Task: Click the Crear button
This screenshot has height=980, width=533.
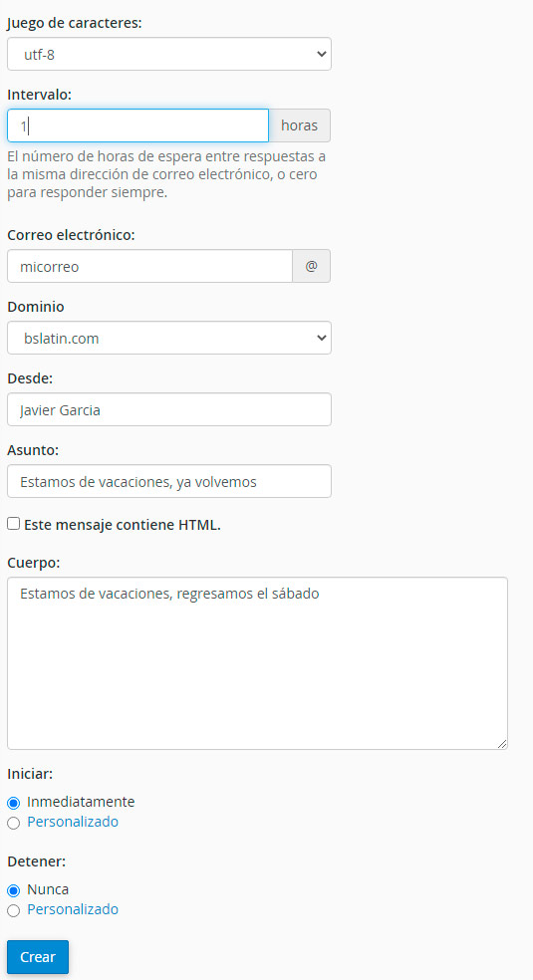Action: point(38,957)
